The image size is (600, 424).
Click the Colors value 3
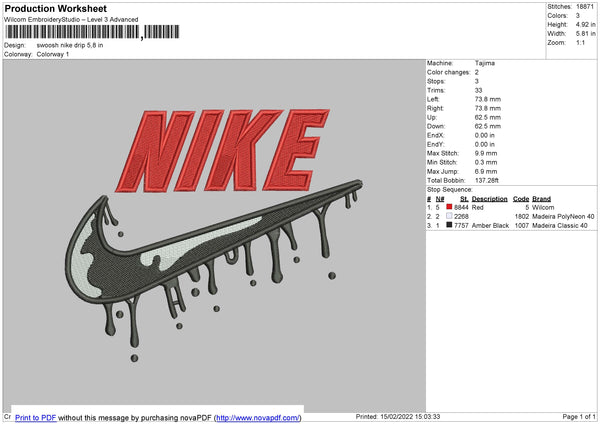(578, 16)
